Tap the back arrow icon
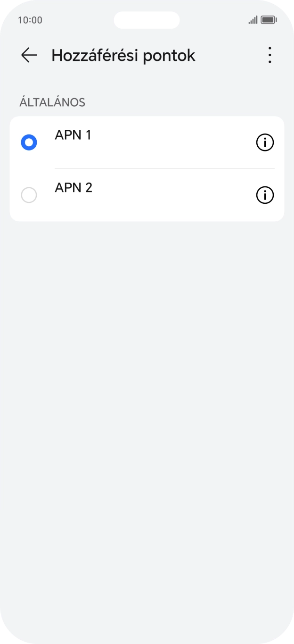This screenshot has height=644, width=294. point(29,55)
